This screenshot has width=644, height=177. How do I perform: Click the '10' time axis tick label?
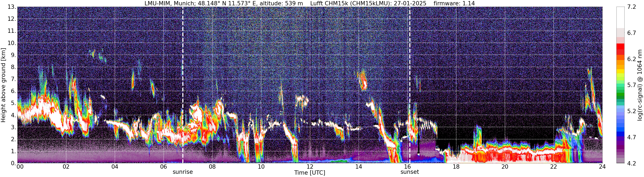click(261, 166)
